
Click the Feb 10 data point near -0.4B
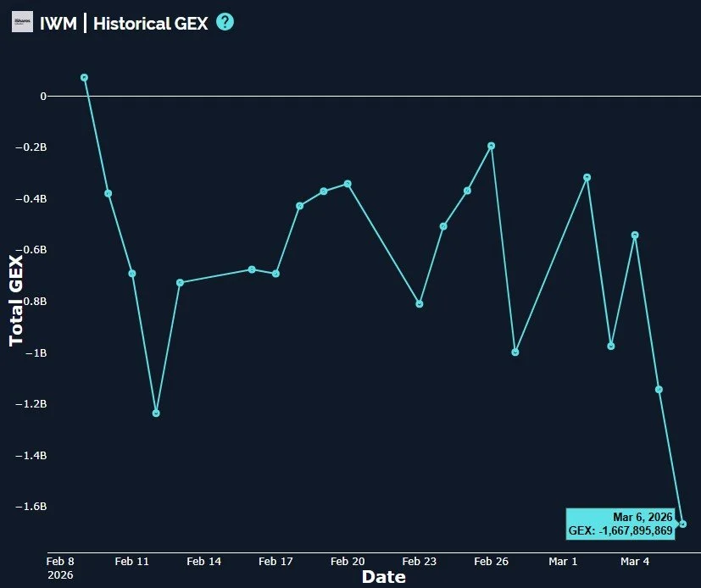point(108,193)
